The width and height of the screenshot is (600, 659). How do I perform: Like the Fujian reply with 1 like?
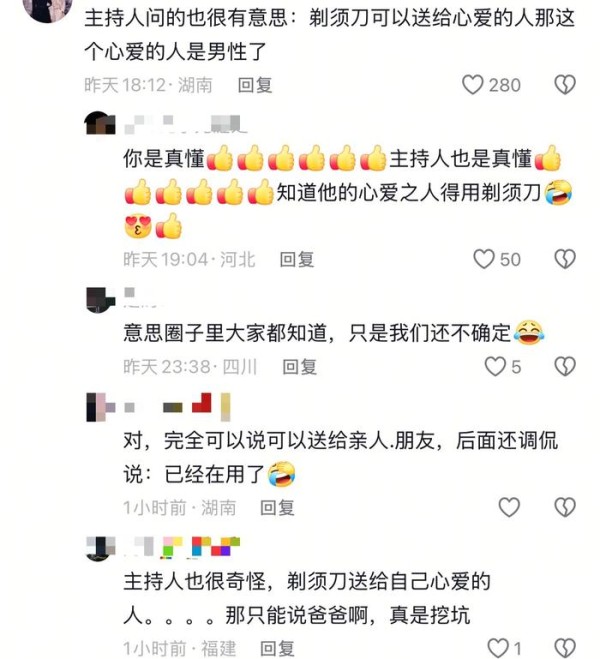click(x=498, y=648)
